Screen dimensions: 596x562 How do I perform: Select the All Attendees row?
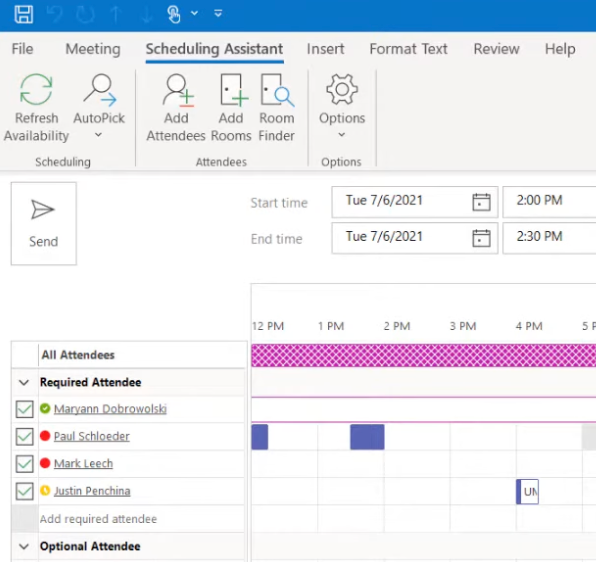[x=129, y=355]
